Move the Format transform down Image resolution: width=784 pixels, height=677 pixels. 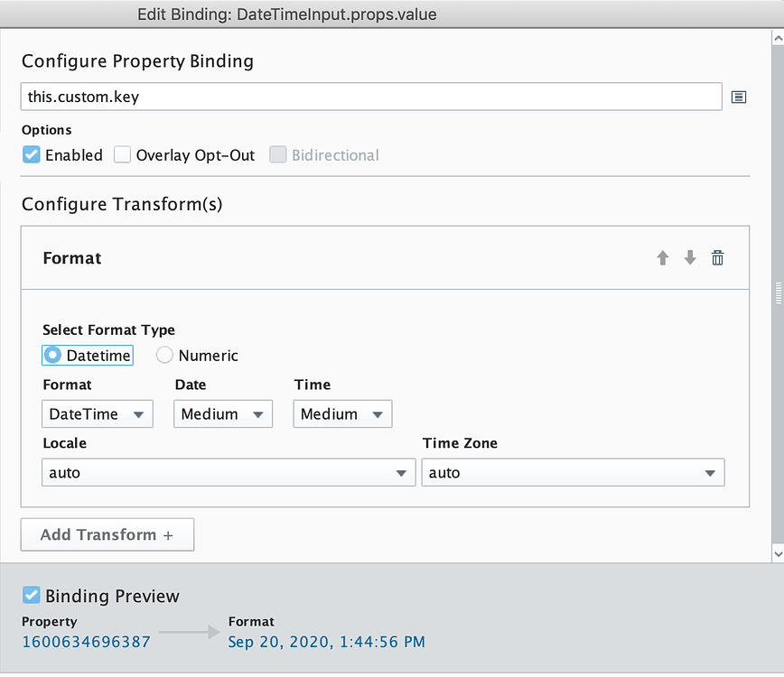pyautogui.click(x=689, y=258)
